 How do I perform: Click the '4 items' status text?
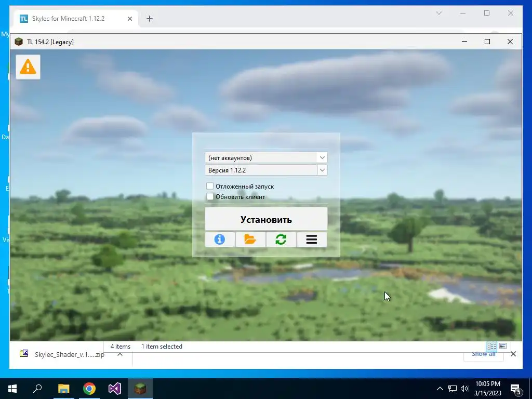[121, 347]
